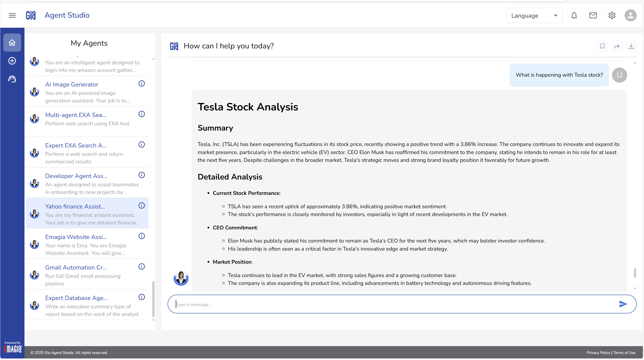The height and width of the screenshot is (360, 644).
Task: Click the 'Tesla Stock Analysis' heading
Action: (x=248, y=107)
